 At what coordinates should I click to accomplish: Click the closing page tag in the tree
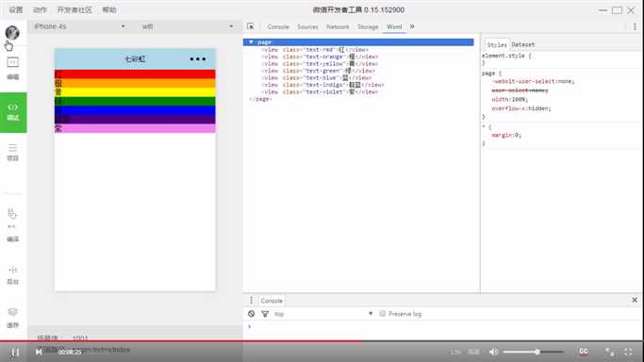260,99
